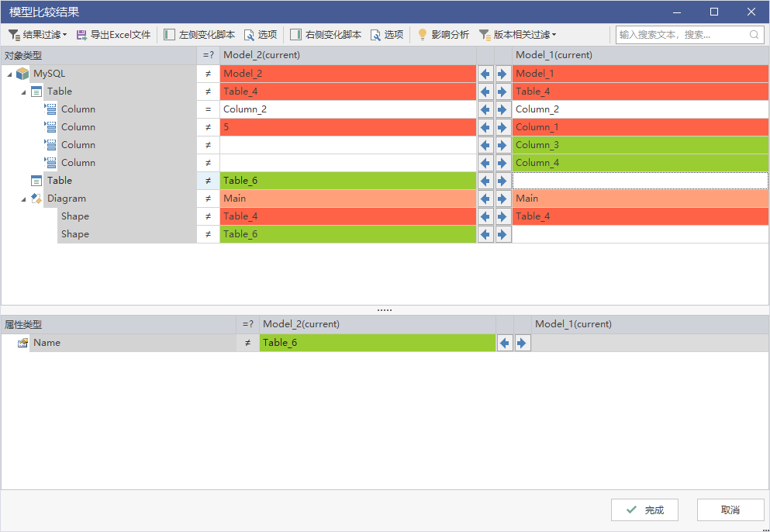
Task: Open the 版本相关过滤 dropdown
Action: coord(517,35)
